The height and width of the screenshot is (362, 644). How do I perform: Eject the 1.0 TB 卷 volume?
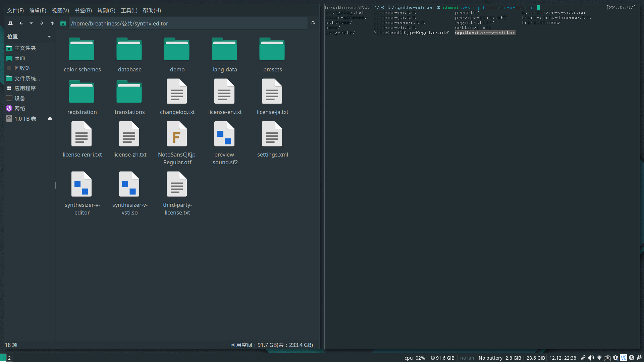[x=50, y=118]
